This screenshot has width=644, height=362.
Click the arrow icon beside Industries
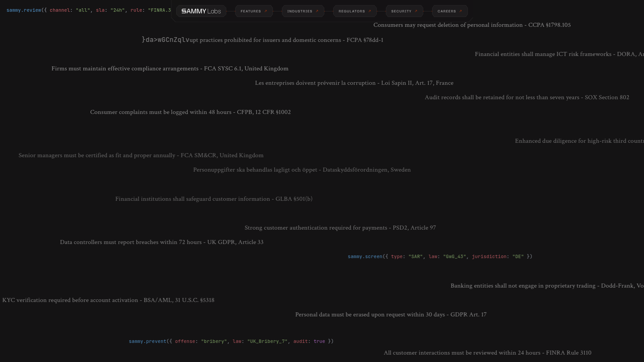click(x=317, y=11)
